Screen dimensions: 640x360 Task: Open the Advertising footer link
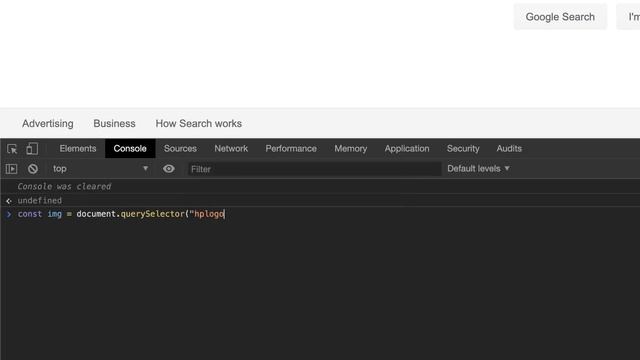(48, 124)
